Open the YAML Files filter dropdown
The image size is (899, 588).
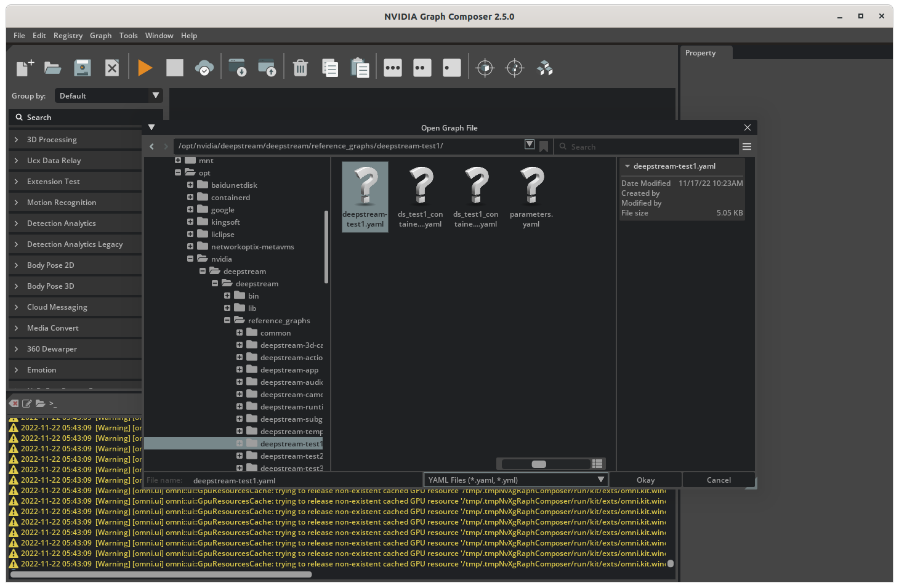(516, 480)
